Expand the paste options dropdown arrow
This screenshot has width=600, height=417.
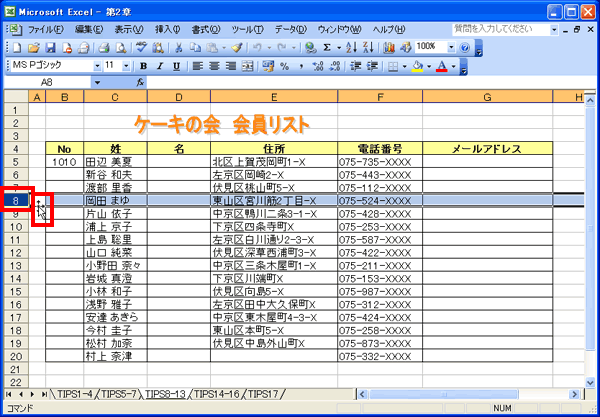tap(224, 47)
